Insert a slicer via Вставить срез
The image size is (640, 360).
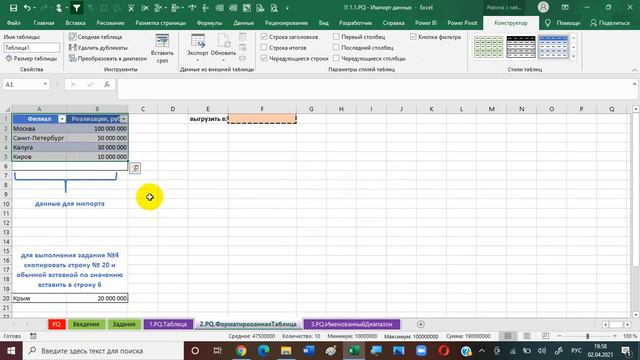click(x=162, y=48)
